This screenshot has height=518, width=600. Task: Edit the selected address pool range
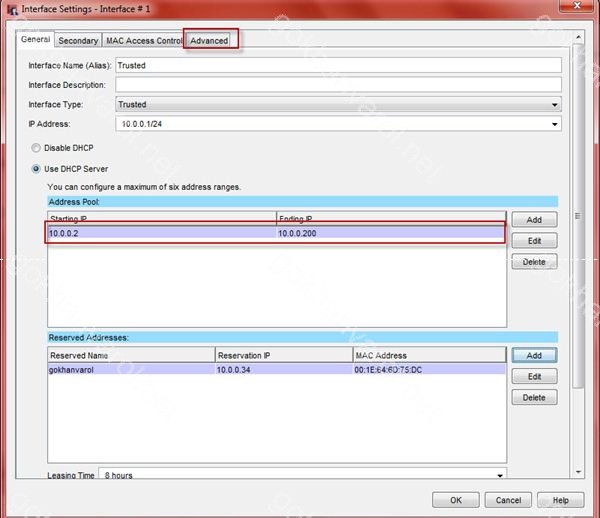pyautogui.click(x=533, y=241)
